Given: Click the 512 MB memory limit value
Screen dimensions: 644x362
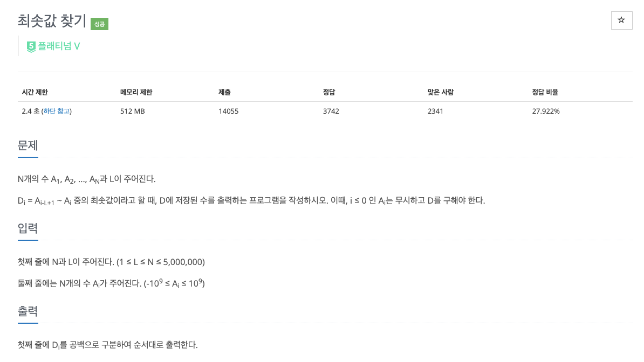Looking at the screenshot, I should [x=132, y=111].
